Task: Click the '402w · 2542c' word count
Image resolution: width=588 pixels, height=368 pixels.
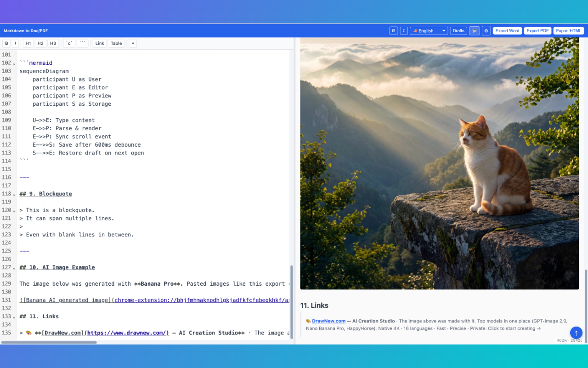Action: pos(569,340)
